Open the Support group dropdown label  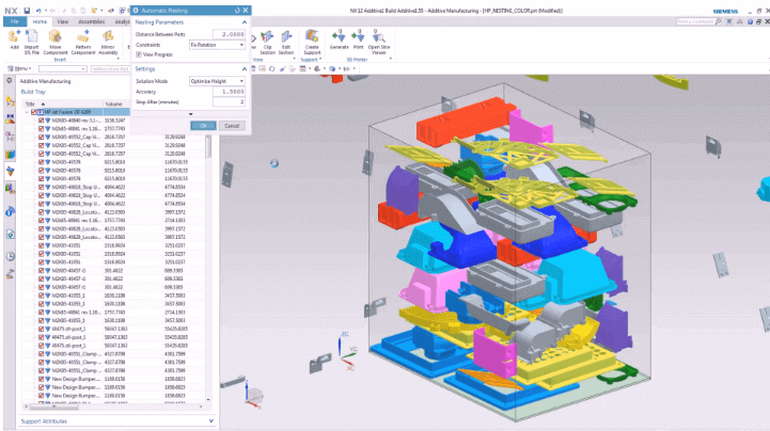pos(311,60)
